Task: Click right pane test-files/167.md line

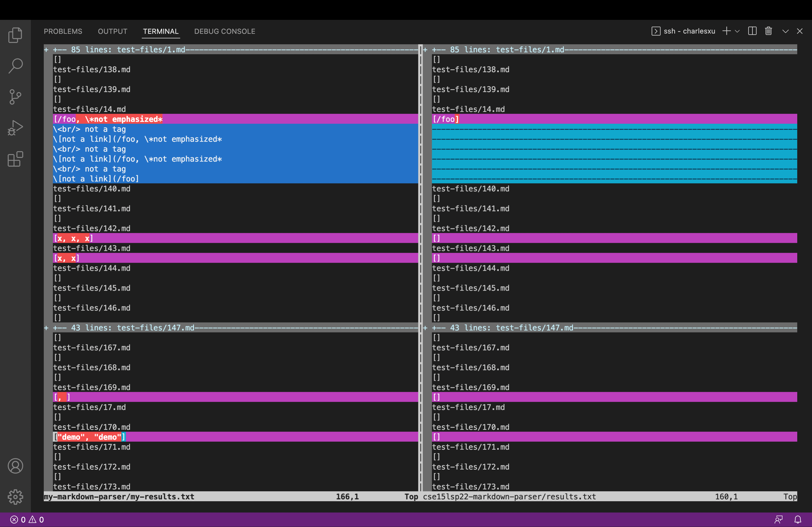Action: point(470,348)
